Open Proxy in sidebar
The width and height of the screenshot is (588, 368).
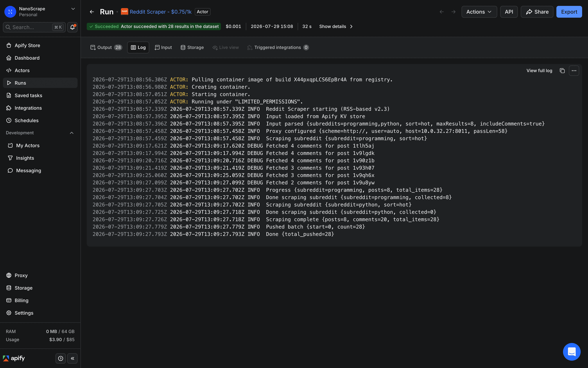click(x=40, y=275)
